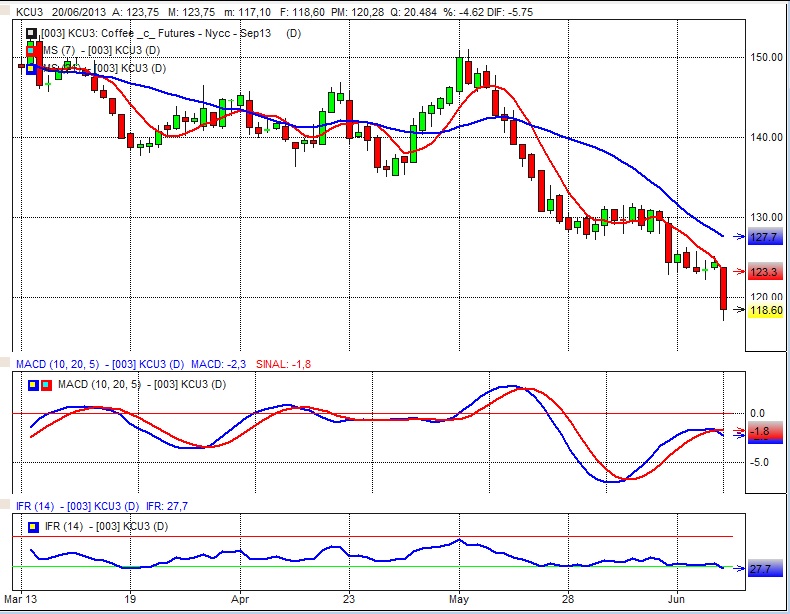Click the blue MACD line legend icon
This screenshot has height=614, width=790.
(33, 385)
